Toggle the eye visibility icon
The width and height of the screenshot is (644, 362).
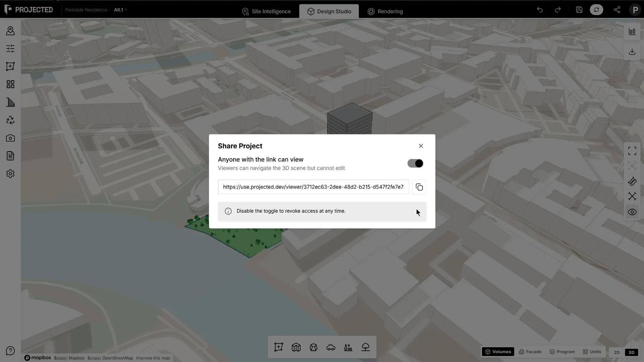(x=632, y=212)
